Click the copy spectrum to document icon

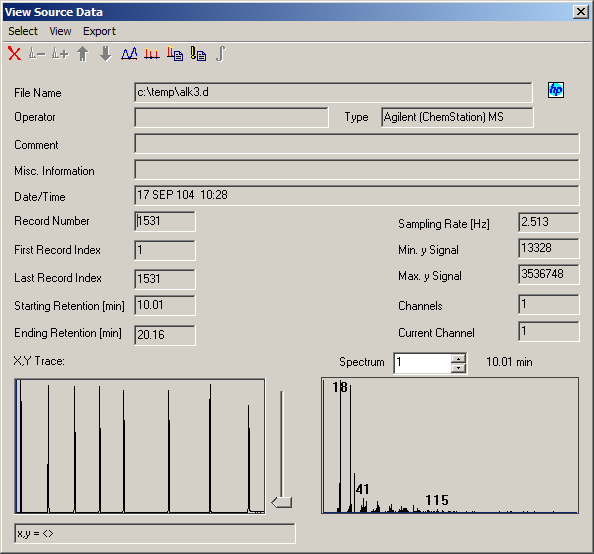(x=175, y=53)
